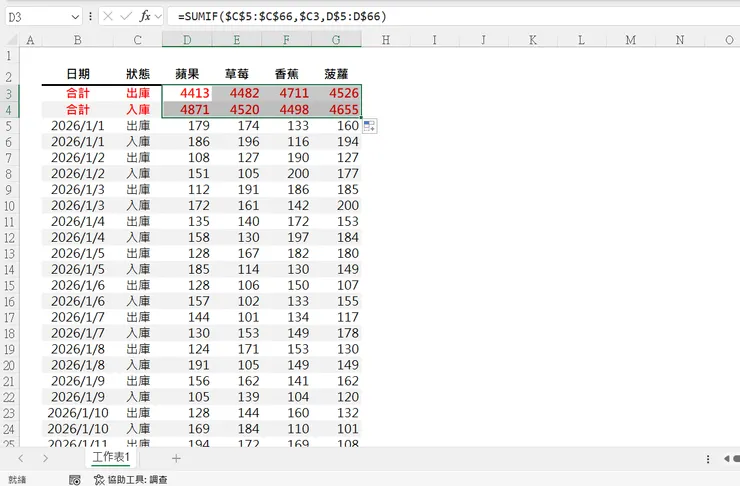
Task: Switch to the 工作表1 sheet tab
Action: tap(110, 457)
